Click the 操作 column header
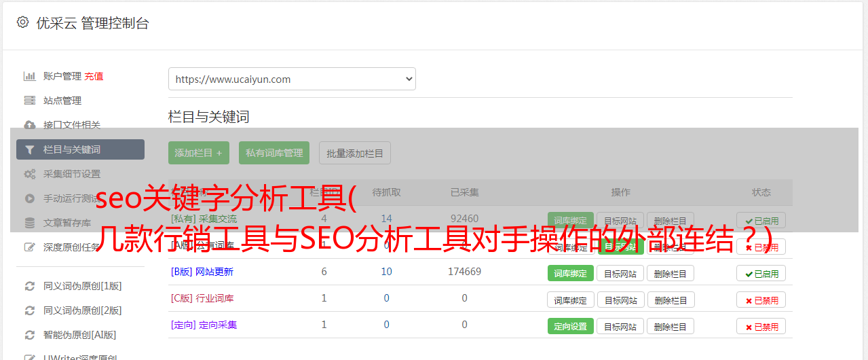Image resolution: width=868 pixels, height=360 pixels. (x=620, y=192)
